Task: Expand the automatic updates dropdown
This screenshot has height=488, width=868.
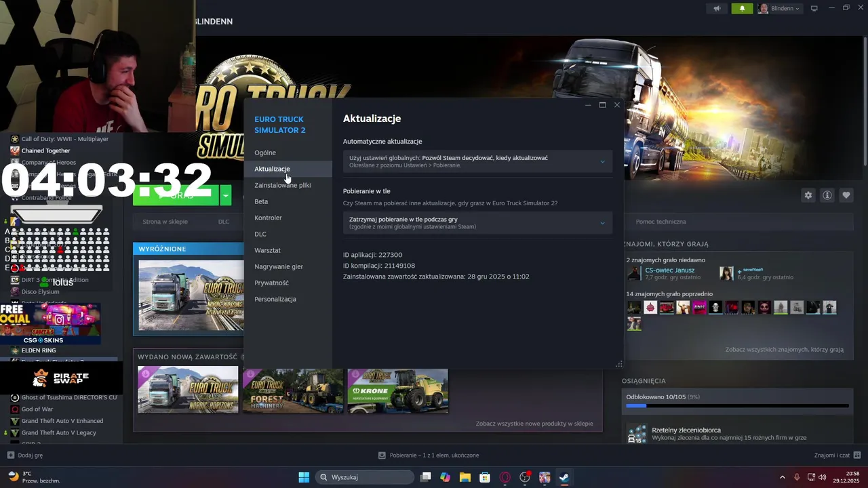Action: coord(477,161)
